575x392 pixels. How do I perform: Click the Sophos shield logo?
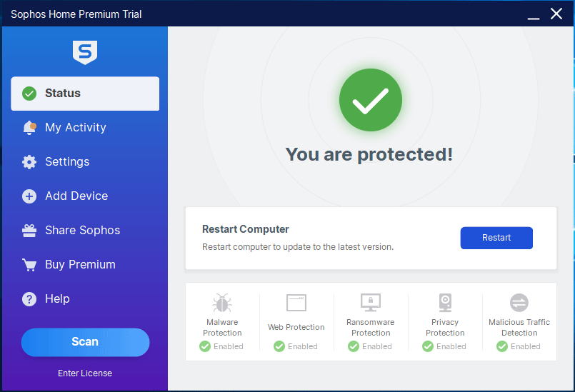point(85,52)
